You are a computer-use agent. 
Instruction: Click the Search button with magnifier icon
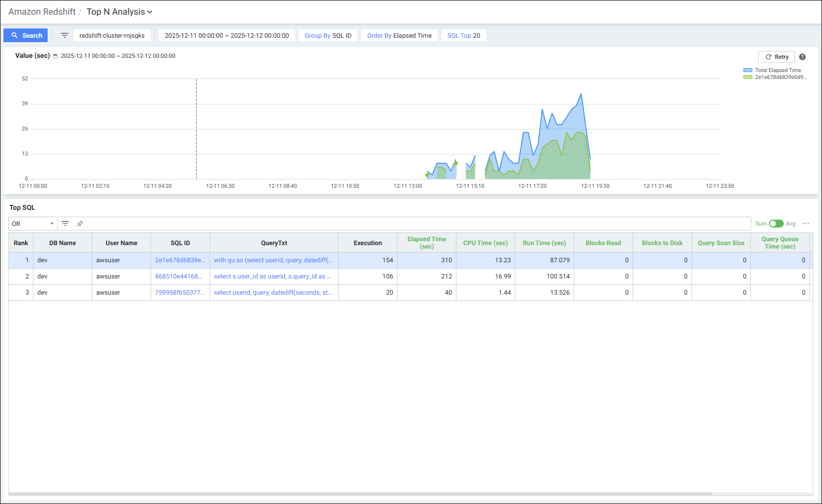click(x=26, y=35)
